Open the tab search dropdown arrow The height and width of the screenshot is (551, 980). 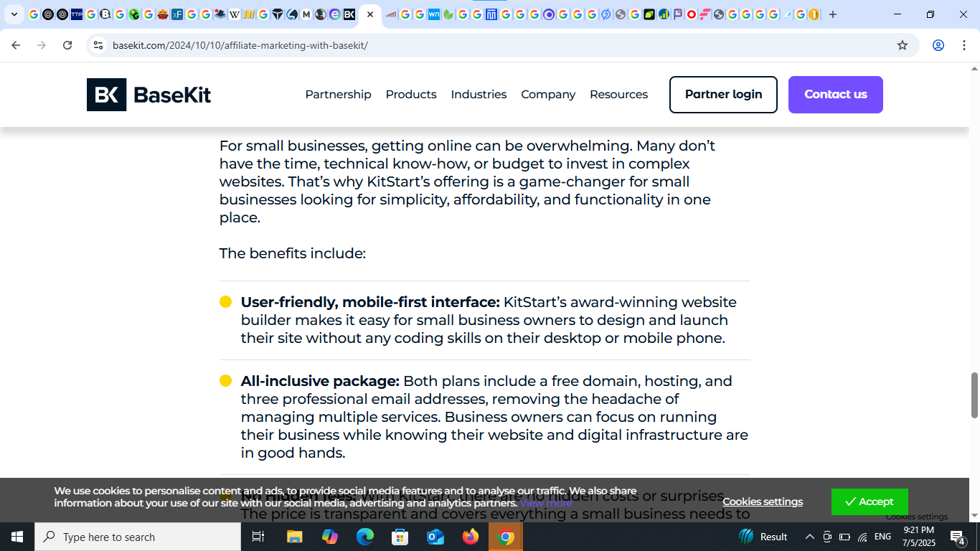pos(14,14)
